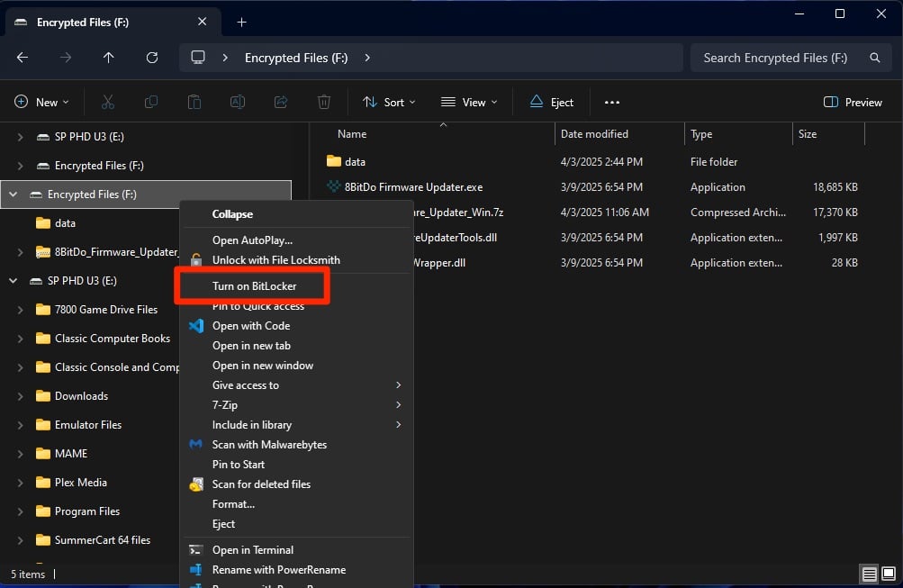The image size is (903, 588).
Task: Click the Scan for deleted files icon
Action: coord(196,484)
